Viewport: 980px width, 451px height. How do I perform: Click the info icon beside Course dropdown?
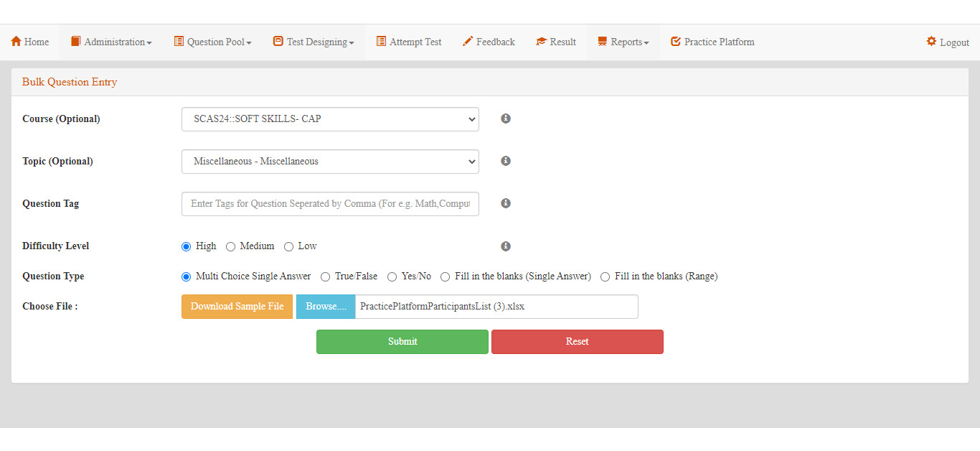pos(506,118)
